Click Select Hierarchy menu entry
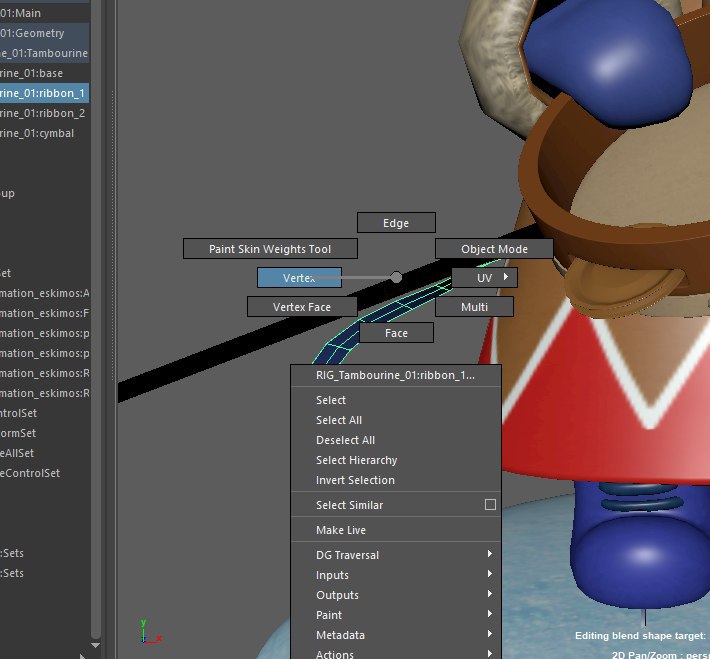The image size is (710, 659). (396, 460)
